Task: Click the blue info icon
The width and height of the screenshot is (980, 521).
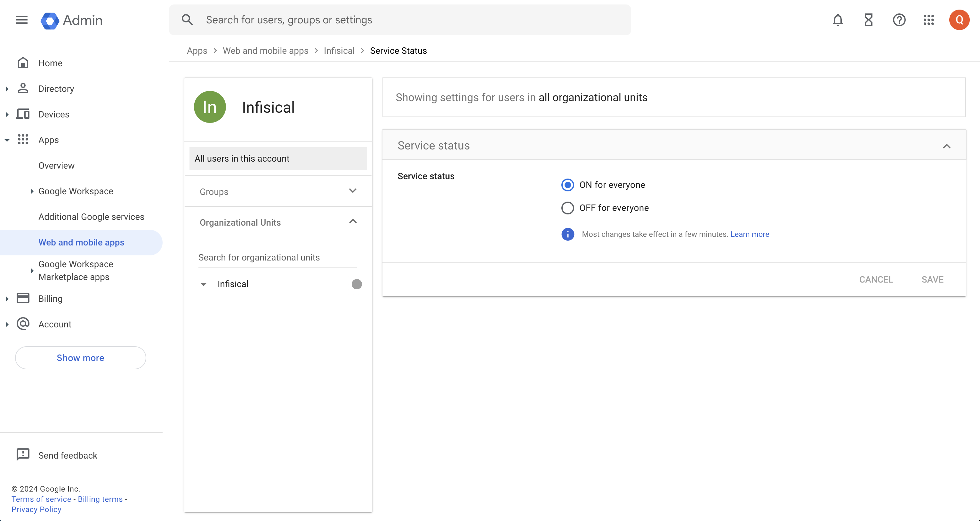Action: (567, 234)
